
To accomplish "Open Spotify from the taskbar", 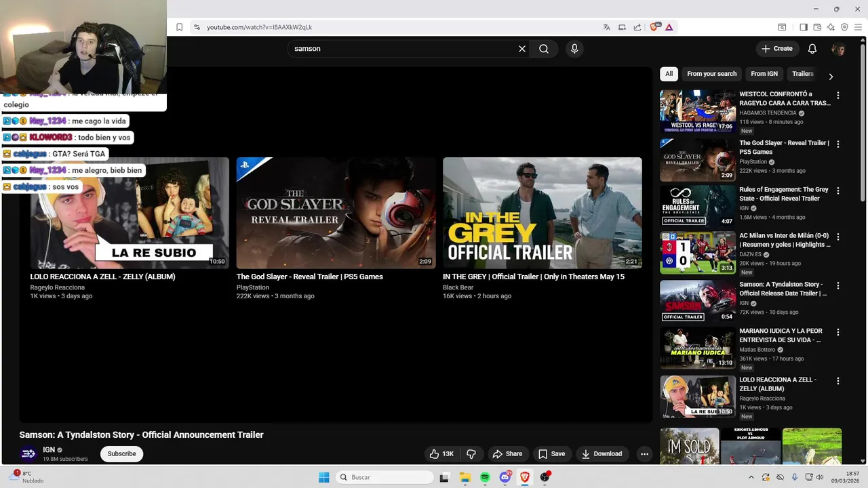I will click(485, 477).
